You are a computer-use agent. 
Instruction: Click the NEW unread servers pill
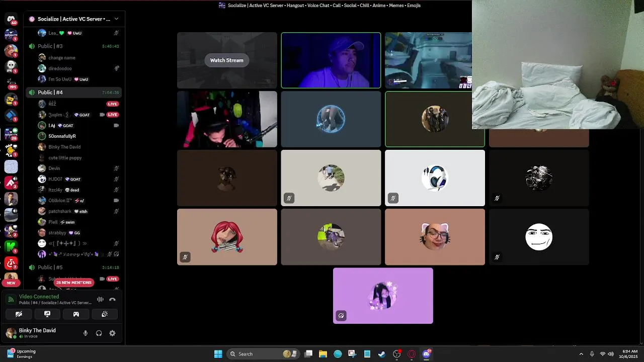11,283
